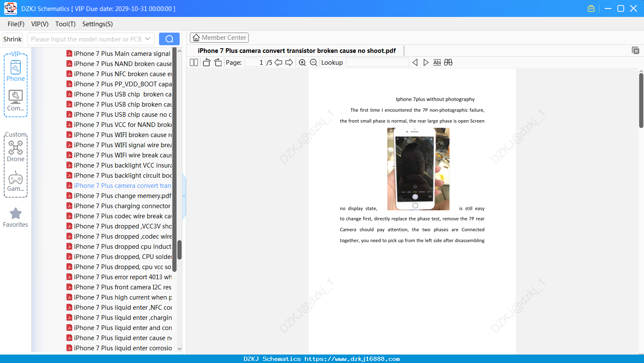Click the PDF viewer scrollbar thumb
The image size is (644, 363).
coord(641,100)
